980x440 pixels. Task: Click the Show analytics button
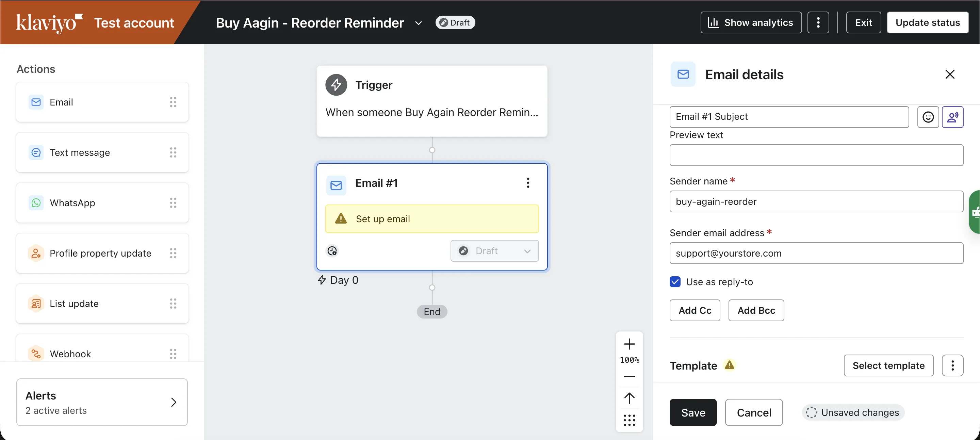tap(751, 22)
